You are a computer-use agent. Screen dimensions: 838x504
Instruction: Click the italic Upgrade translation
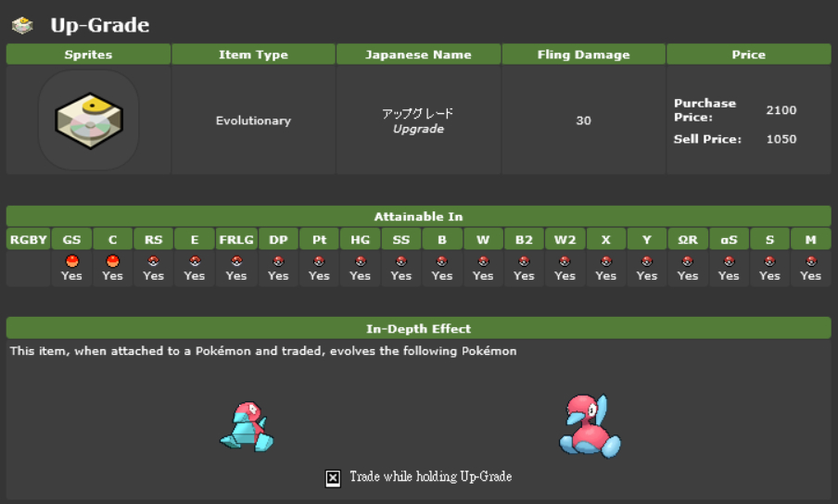418,129
